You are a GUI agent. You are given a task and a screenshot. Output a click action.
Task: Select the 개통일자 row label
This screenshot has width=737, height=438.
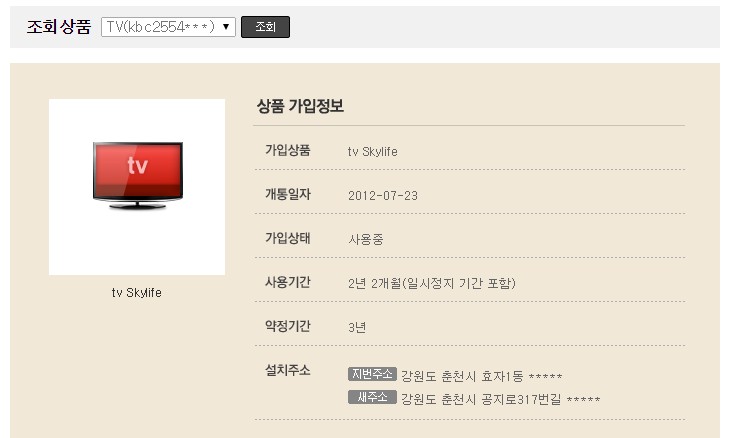[x=287, y=194]
